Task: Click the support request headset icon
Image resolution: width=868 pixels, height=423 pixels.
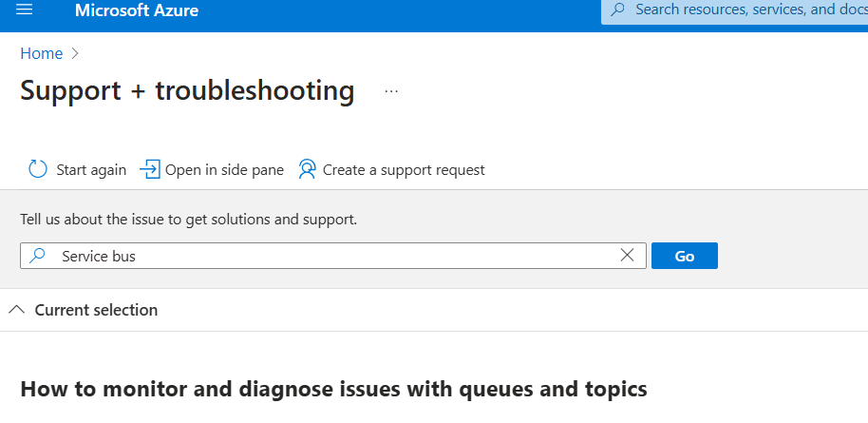Action: 307,169
